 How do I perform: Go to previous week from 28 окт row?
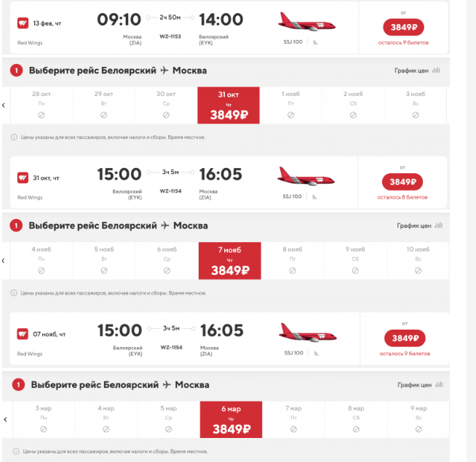click(x=4, y=105)
